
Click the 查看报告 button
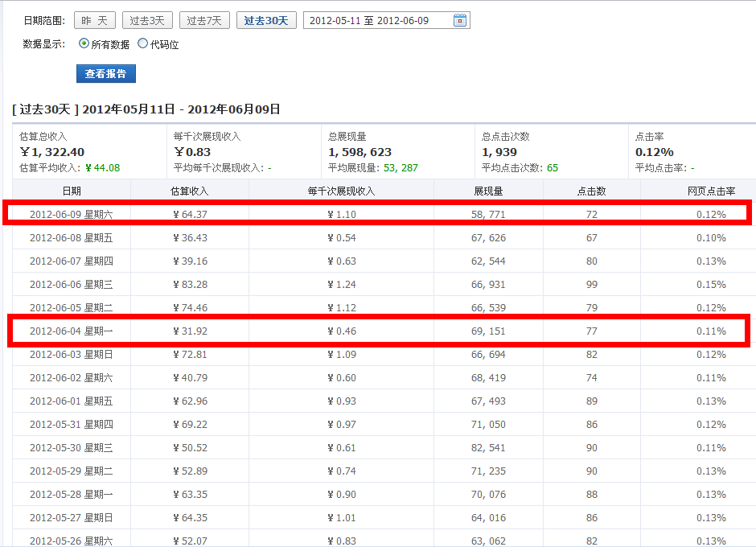pyautogui.click(x=106, y=73)
